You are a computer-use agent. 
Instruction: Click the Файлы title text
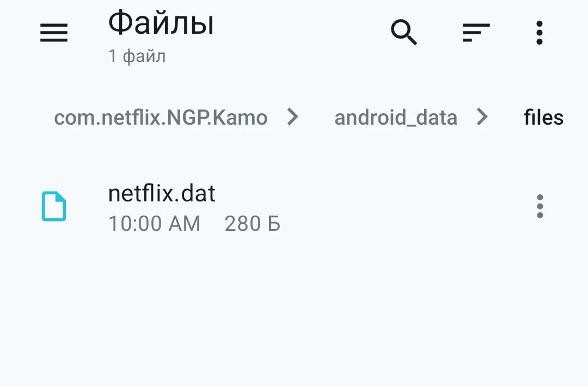click(161, 23)
